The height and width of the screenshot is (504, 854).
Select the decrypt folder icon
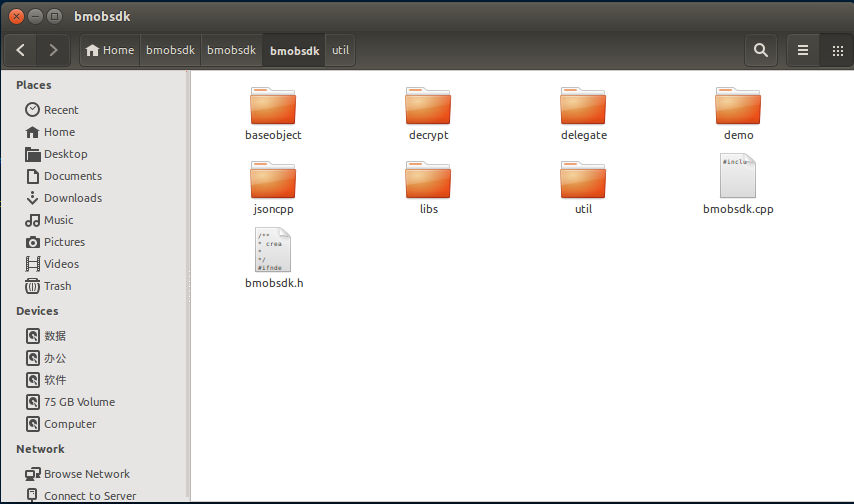pyautogui.click(x=428, y=106)
